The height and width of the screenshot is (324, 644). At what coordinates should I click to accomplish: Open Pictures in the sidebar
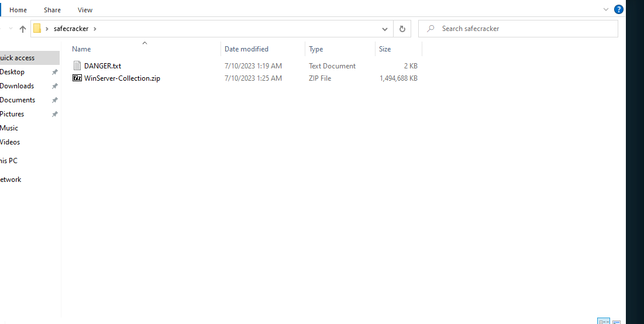pos(12,113)
